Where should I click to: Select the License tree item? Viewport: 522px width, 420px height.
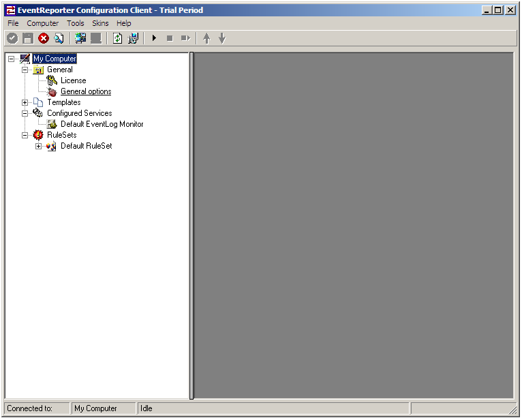pos(73,80)
